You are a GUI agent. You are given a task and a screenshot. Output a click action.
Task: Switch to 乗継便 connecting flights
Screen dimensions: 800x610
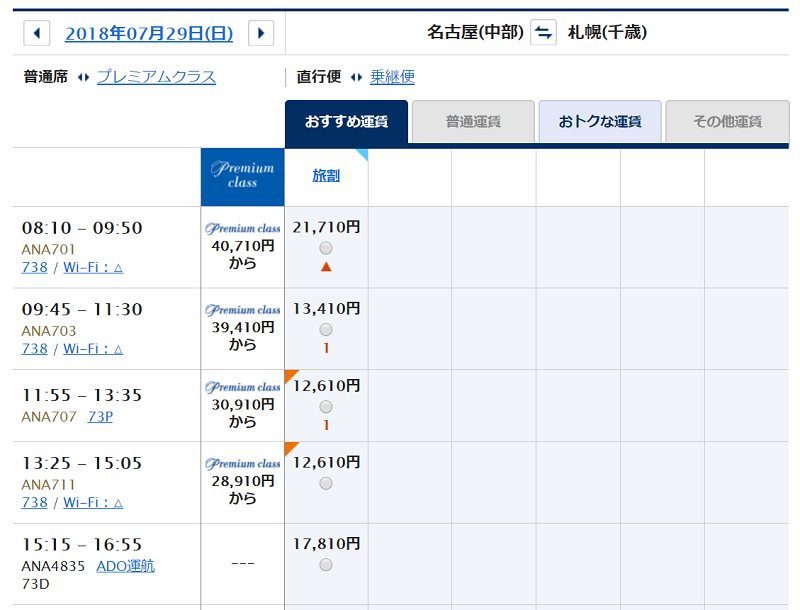(392, 77)
